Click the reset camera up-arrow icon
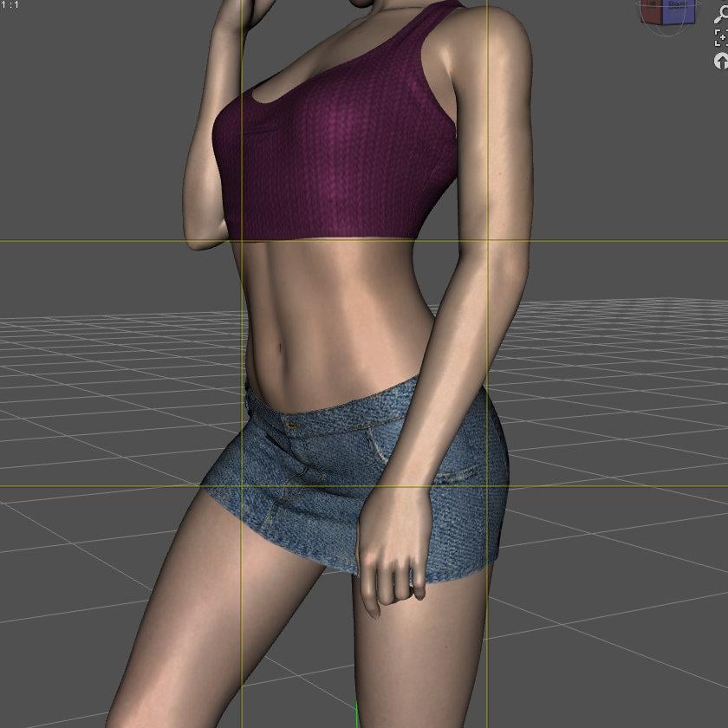Viewport: 728px width, 728px height. [721, 62]
